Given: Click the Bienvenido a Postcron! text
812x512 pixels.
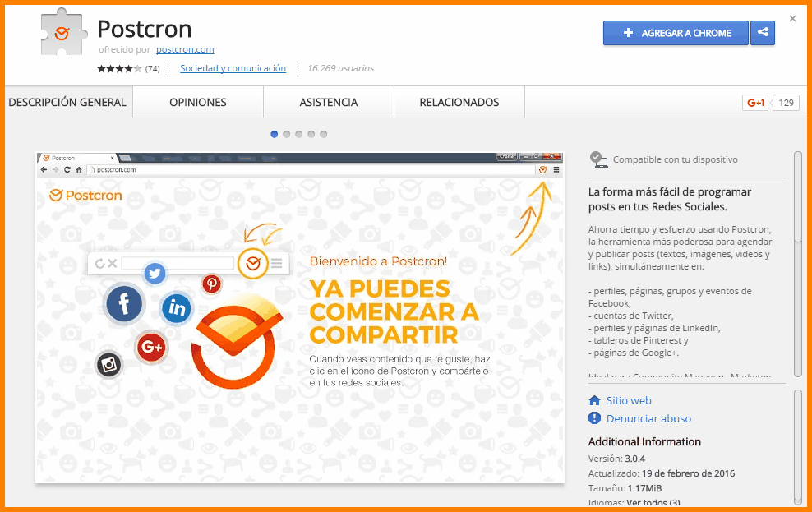Looking at the screenshot, I should coord(379,261).
